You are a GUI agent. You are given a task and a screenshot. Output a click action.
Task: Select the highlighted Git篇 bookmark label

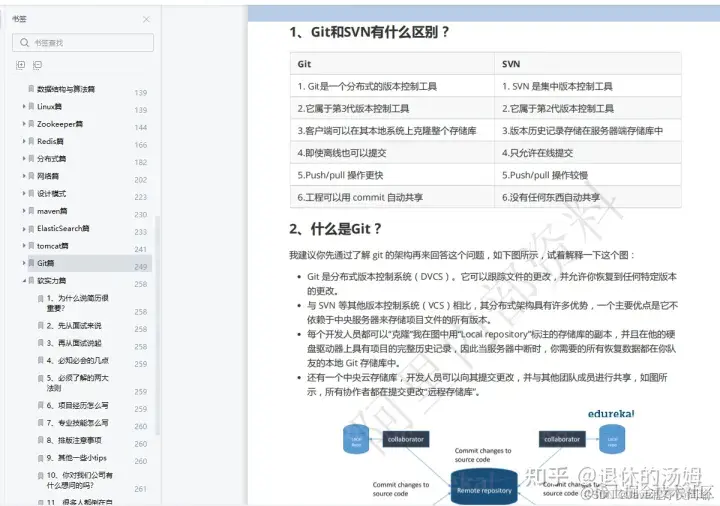click(45, 264)
